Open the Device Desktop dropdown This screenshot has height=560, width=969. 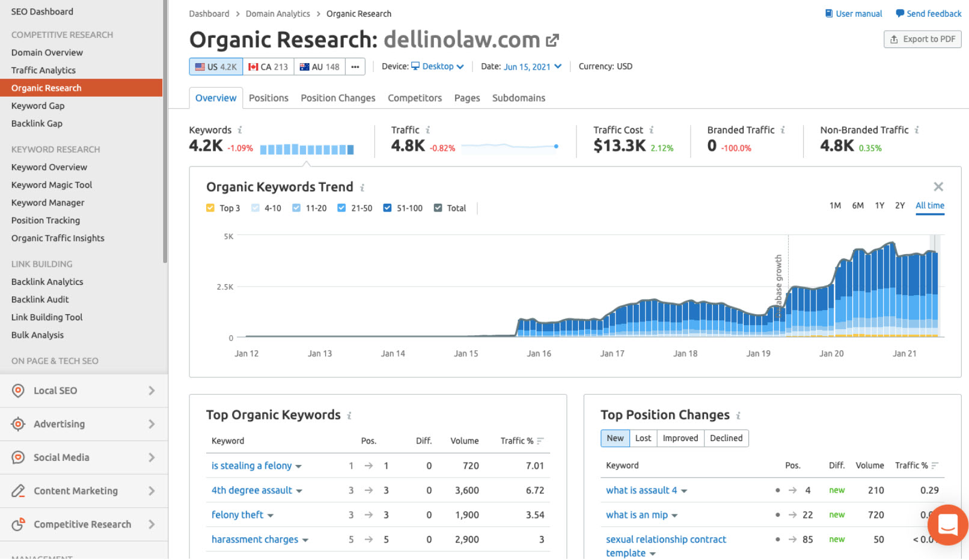(x=438, y=66)
